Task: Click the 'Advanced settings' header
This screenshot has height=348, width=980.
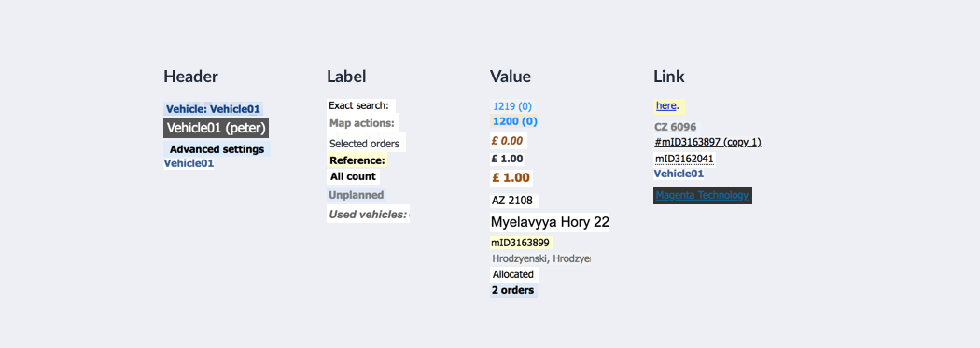Action: 217,149
